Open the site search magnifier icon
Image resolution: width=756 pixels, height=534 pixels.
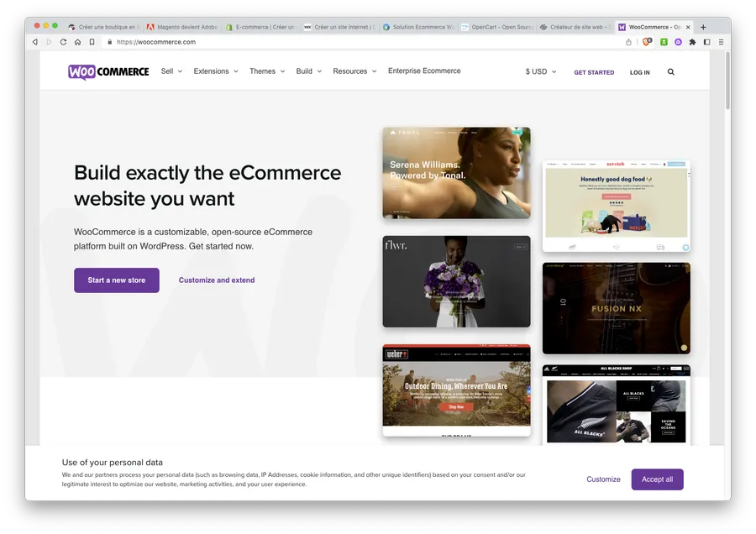point(670,72)
